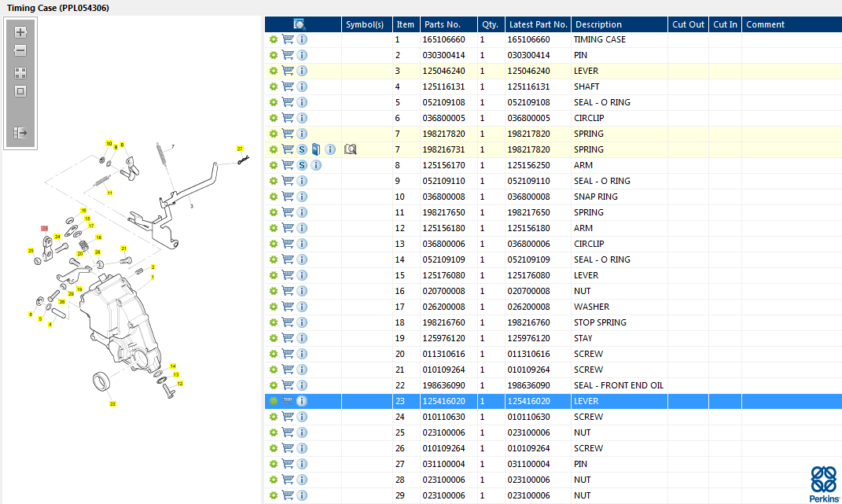This screenshot has width=842, height=504.
Task: Click the Perkins logo
Action: (824, 483)
